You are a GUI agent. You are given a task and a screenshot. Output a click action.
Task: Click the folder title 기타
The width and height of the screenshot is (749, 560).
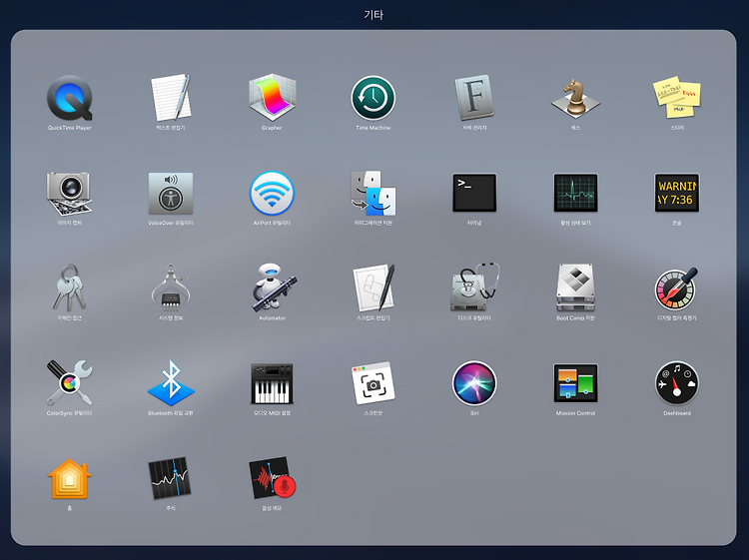coord(374,15)
